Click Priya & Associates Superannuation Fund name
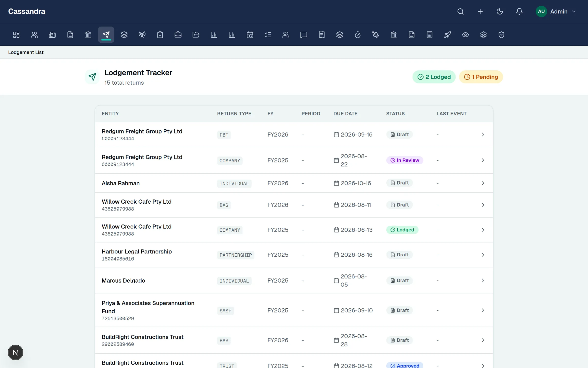Viewport: 588px width, 368px height. (x=148, y=307)
